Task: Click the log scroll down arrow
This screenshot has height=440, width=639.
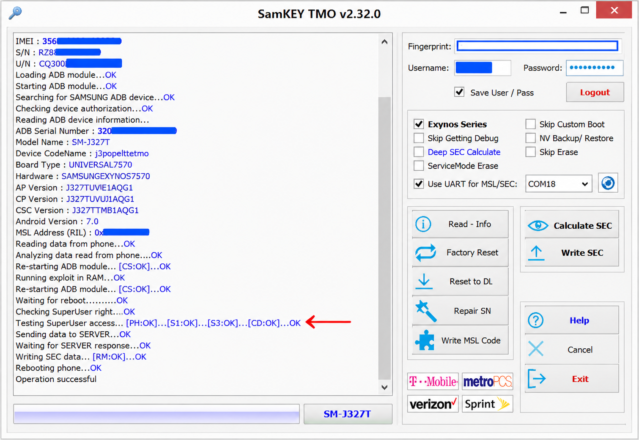Action: coord(384,387)
